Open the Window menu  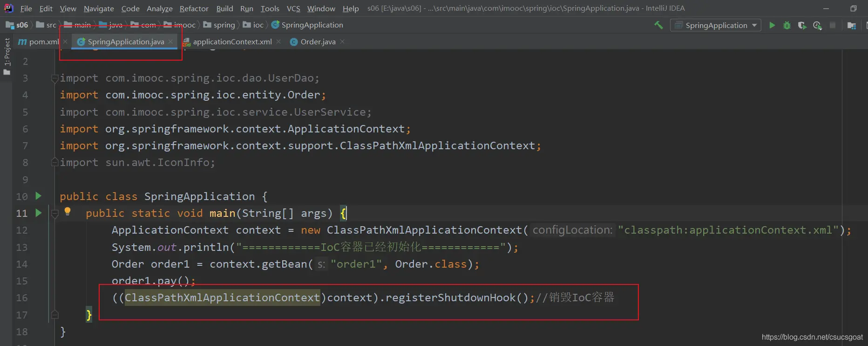coord(321,8)
